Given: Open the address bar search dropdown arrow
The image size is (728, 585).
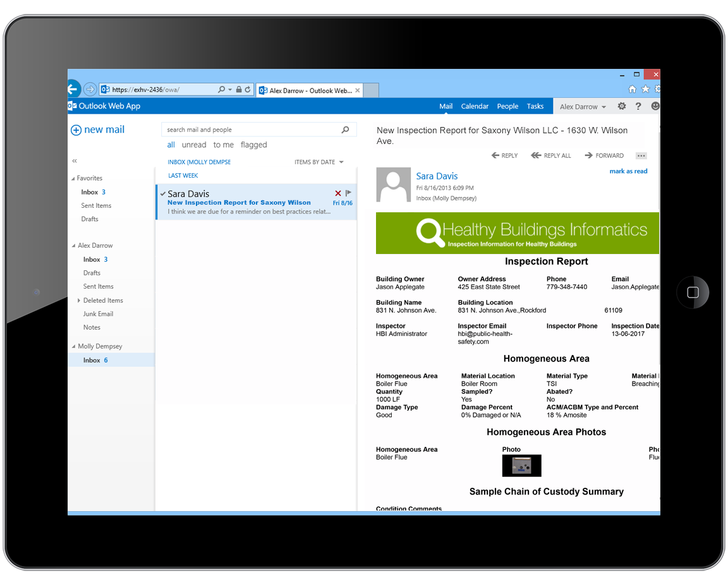Looking at the screenshot, I should pyautogui.click(x=230, y=90).
